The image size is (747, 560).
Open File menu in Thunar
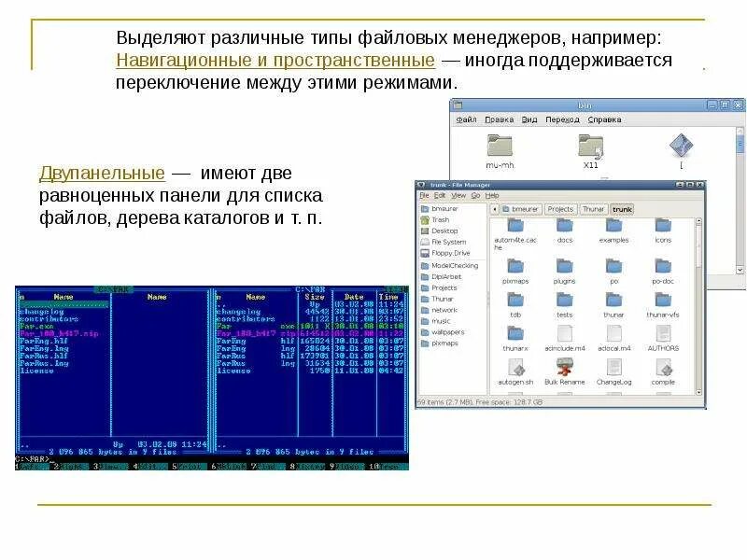click(425, 196)
